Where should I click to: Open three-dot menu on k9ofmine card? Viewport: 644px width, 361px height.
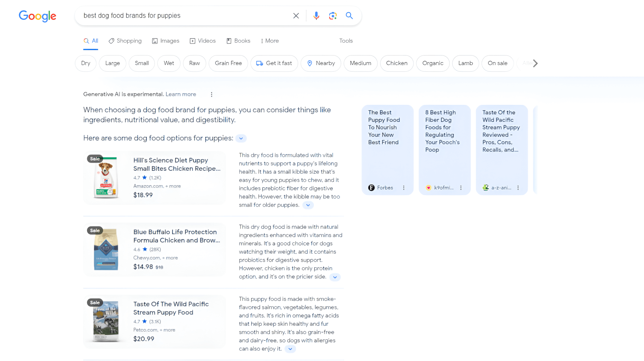(461, 188)
